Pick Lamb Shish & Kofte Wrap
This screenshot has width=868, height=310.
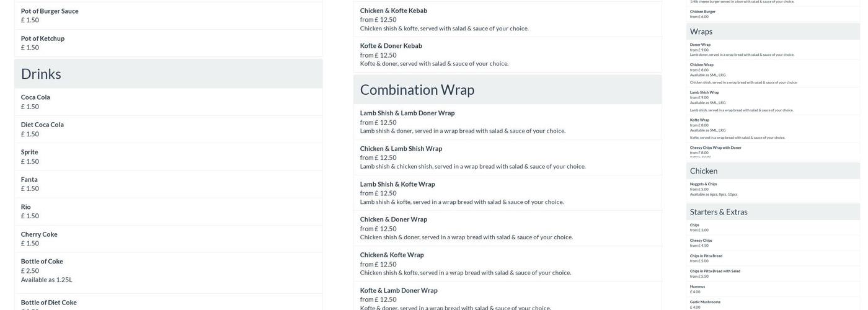507,193
